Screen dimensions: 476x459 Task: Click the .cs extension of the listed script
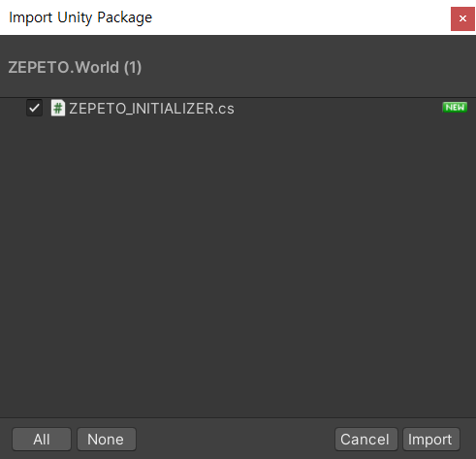[x=224, y=109]
